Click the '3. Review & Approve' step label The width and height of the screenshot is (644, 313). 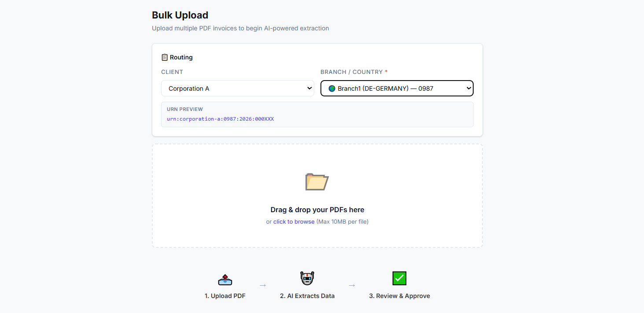tap(399, 296)
